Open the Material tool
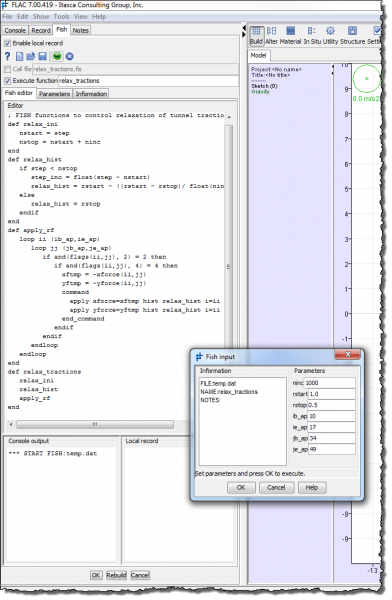This screenshot has height=600, width=392. click(x=291, y=36)
